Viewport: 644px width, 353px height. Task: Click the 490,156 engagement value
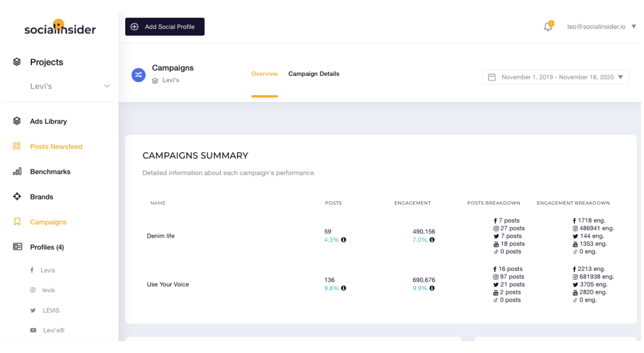pyautogui.click(x=424, y=231)
